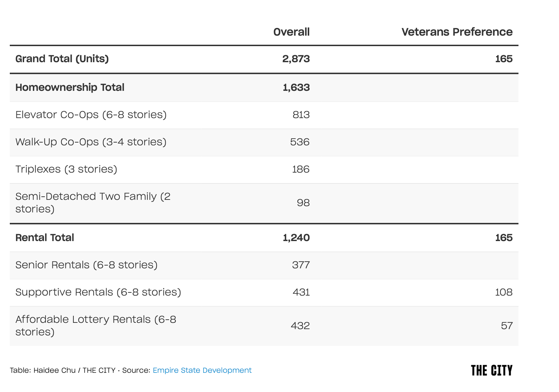Viewport: 559px width, 392px height.
Task: Click the 57 veterans preference value
Action: (507, 326)
